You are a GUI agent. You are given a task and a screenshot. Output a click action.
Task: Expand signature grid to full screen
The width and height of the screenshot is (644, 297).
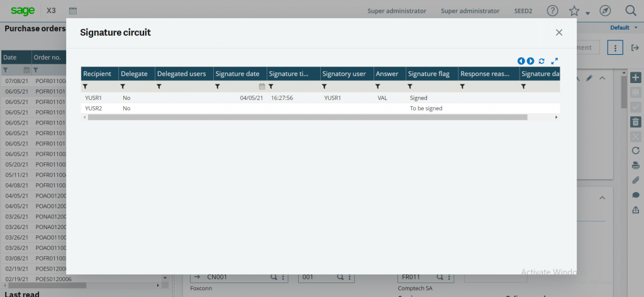pos(554,61)
